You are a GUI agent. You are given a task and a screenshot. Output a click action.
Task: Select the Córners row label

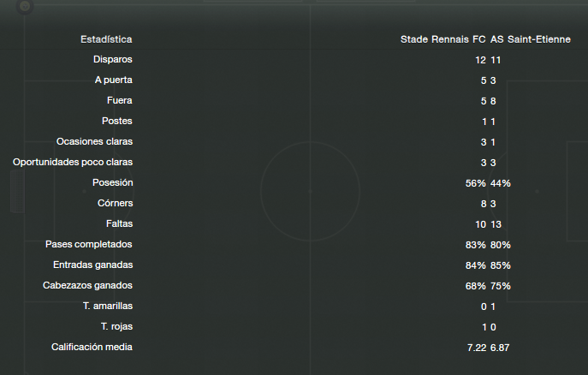tap(116, 203)
